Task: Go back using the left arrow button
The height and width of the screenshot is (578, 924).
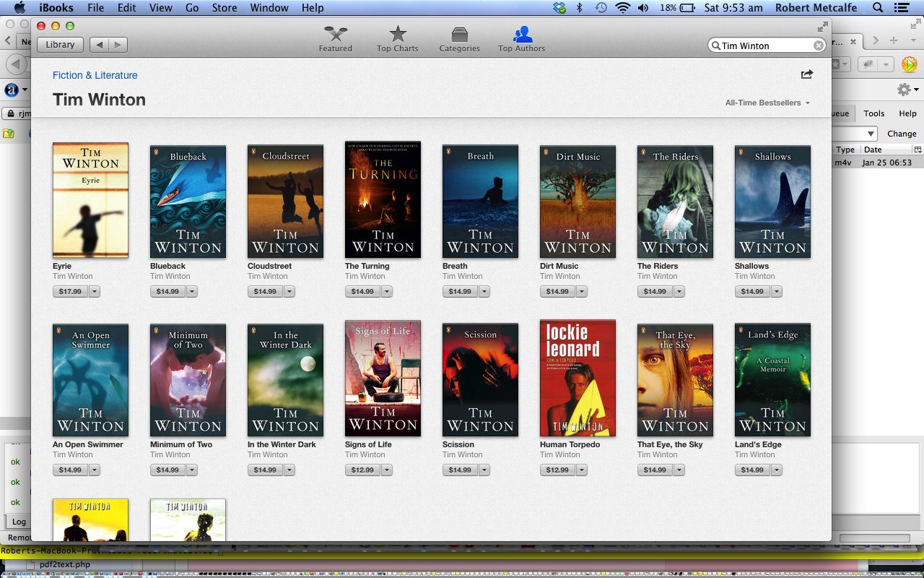Action: (x=100, y=45)
